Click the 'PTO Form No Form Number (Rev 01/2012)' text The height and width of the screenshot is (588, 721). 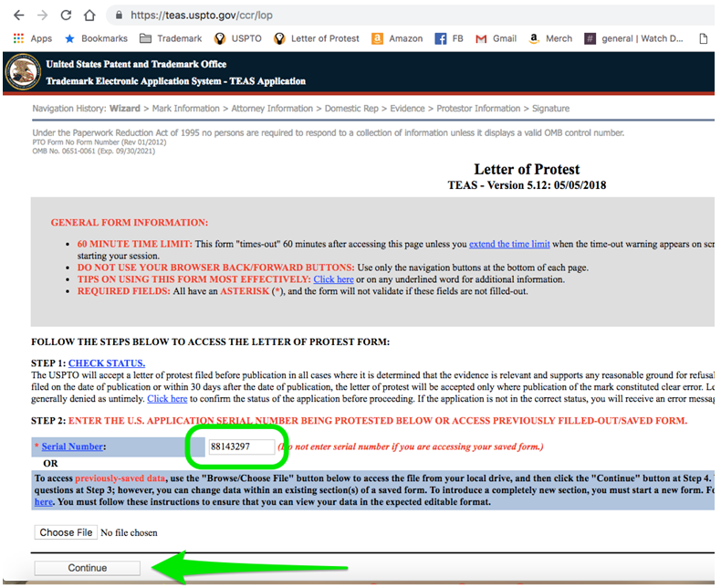(99, 142)
